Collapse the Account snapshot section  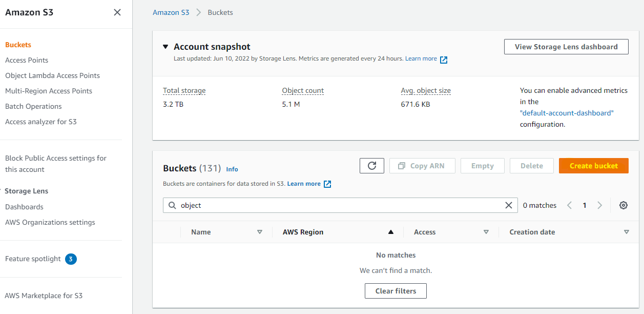click(x=165, y=46)
